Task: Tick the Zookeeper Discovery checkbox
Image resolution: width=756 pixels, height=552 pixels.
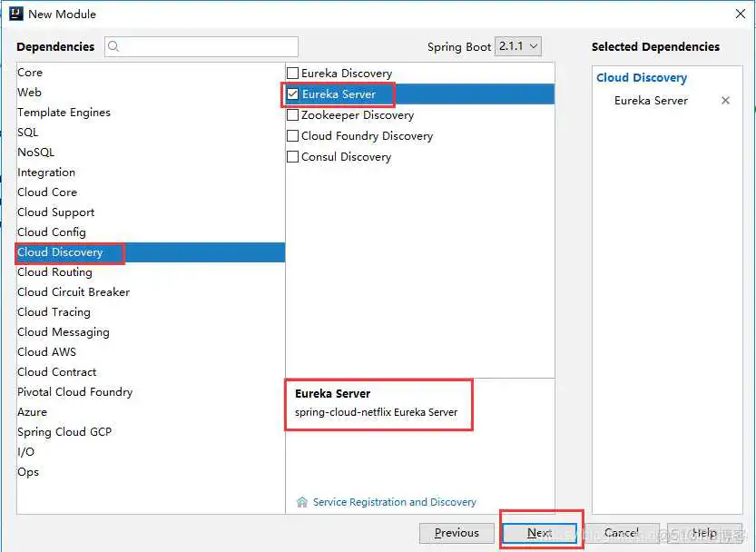Action: 293,115
